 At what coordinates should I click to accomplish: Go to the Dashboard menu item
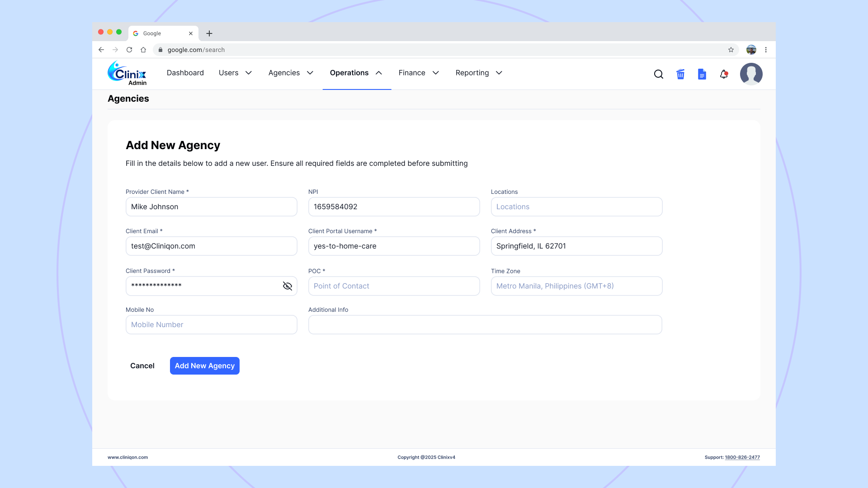click(x=185, y=73)
